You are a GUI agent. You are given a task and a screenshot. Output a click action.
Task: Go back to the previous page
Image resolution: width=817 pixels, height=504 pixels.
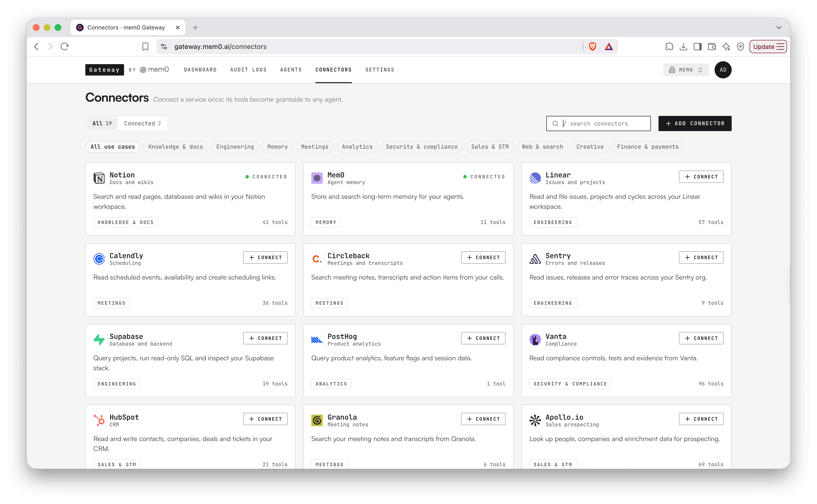pyautogui.click(x=36, y=47)
